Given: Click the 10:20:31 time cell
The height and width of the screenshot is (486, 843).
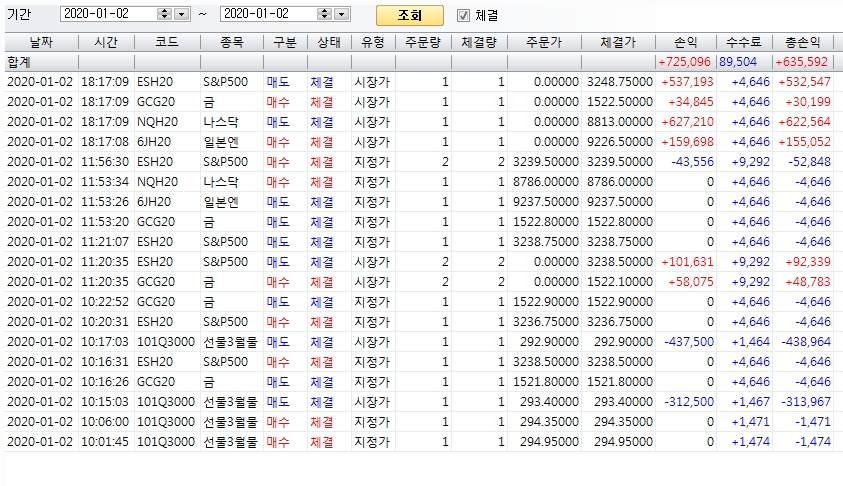Looking at the screenshot, I should tap(105, 321).
